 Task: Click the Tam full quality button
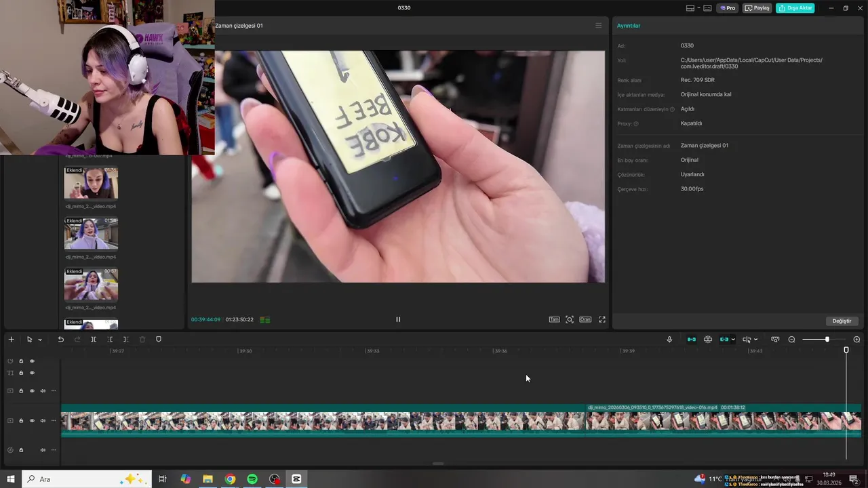554,319
